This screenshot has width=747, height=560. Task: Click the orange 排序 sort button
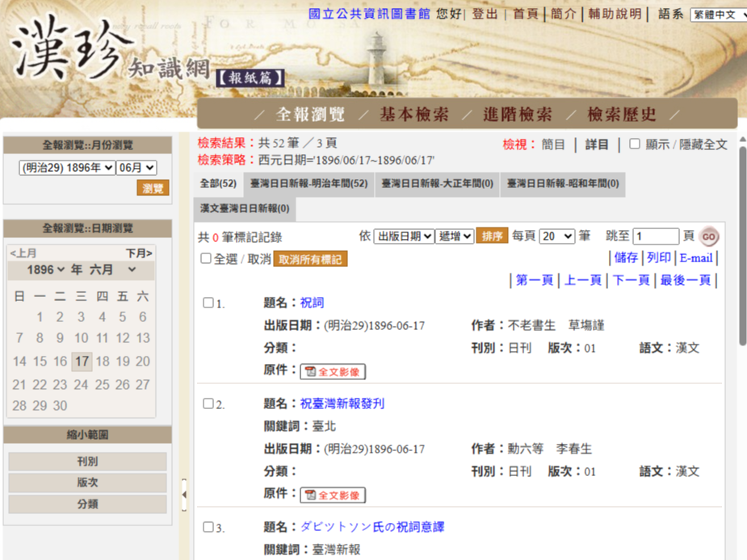pos(492,236)
